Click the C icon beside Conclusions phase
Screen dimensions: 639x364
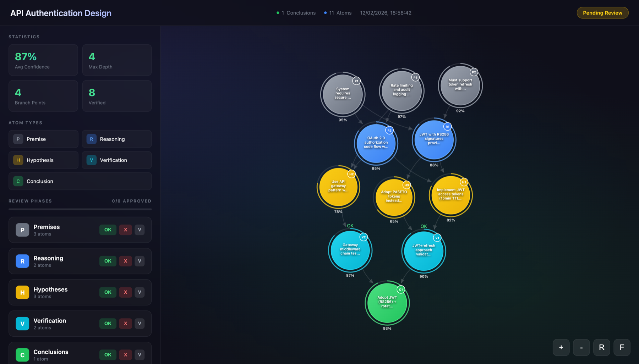(22, 354)
